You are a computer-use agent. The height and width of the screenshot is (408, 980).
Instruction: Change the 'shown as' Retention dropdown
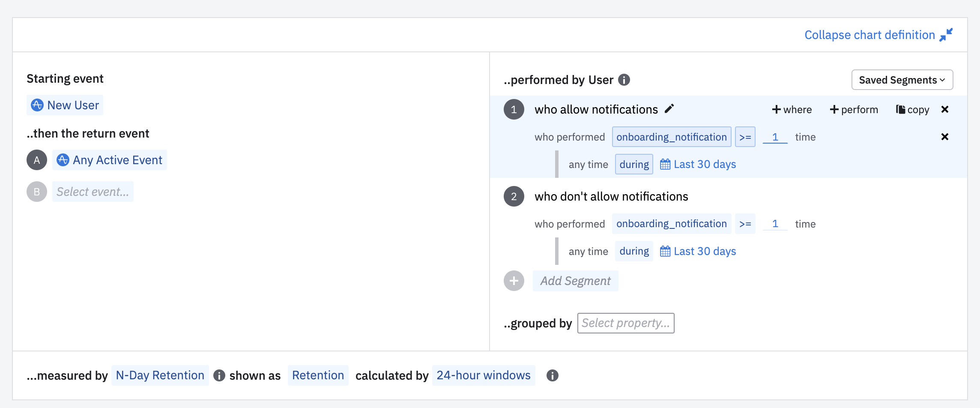click(x=318, y=375)
